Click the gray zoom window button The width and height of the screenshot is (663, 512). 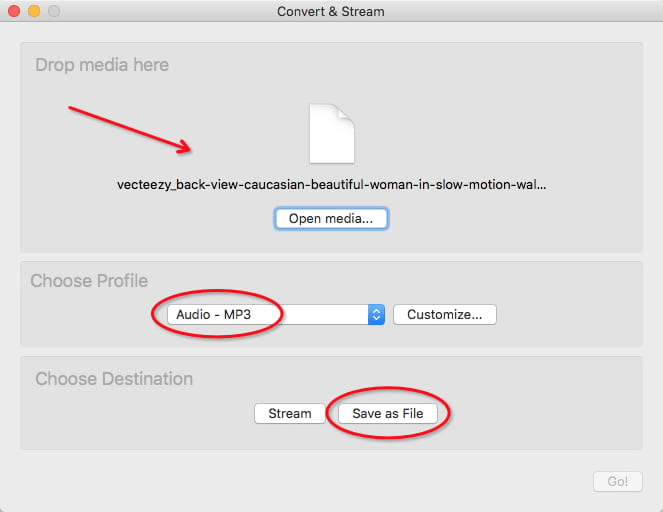[x=54, y=11]
